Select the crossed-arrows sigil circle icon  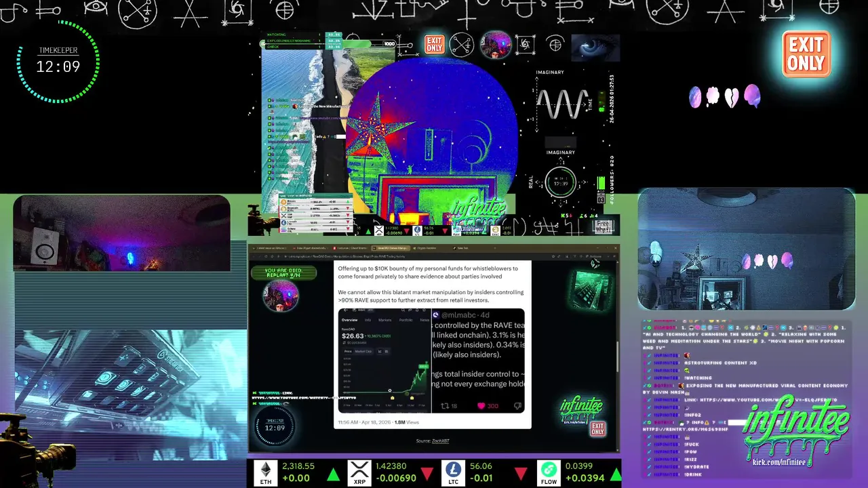pos(462,45)
